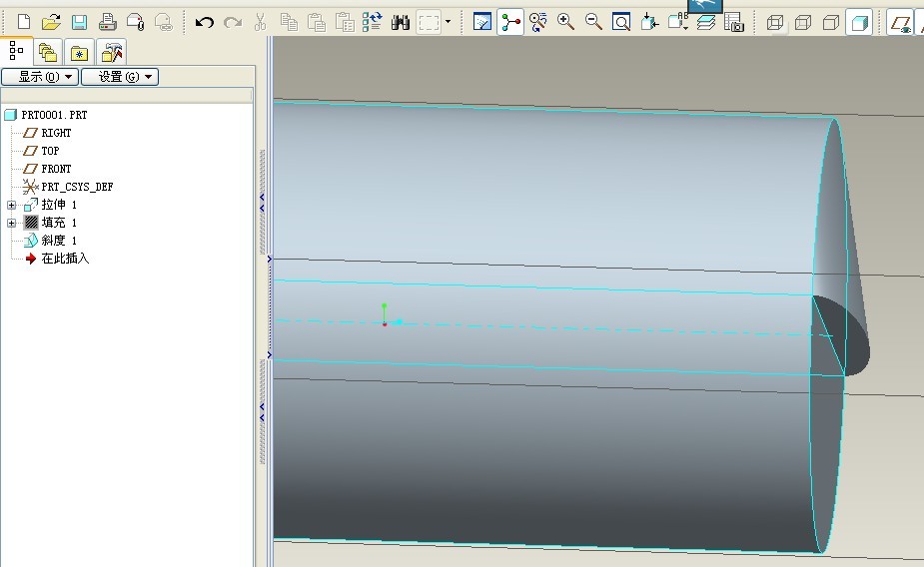Switch to the Connections tab with the hammer icon

pyautogui.click(x=111, y=53)
